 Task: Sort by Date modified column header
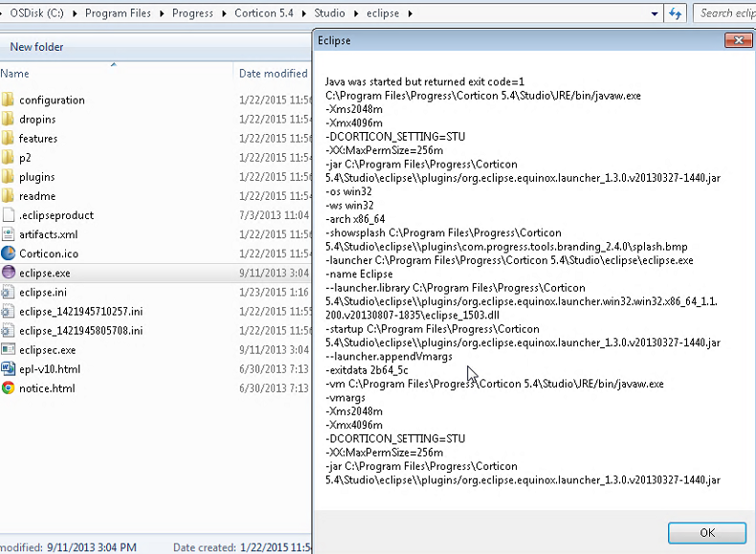[x=273, y=74]
